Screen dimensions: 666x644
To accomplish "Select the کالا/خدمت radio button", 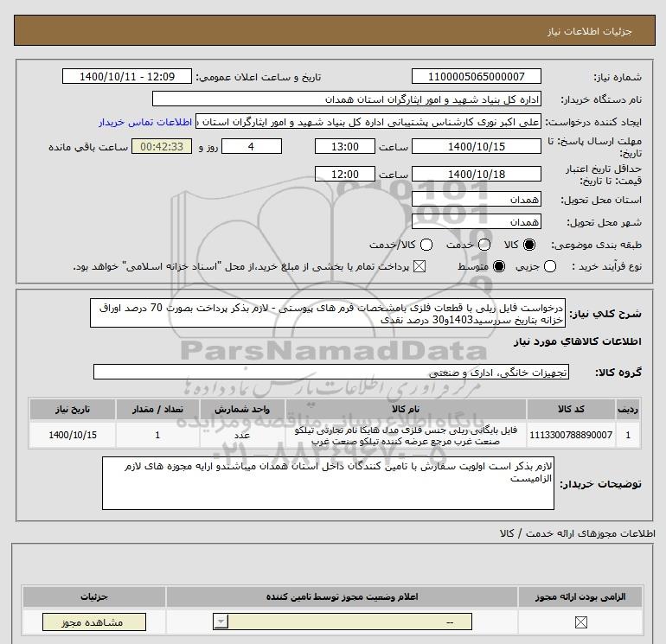I will pos(426,245).
